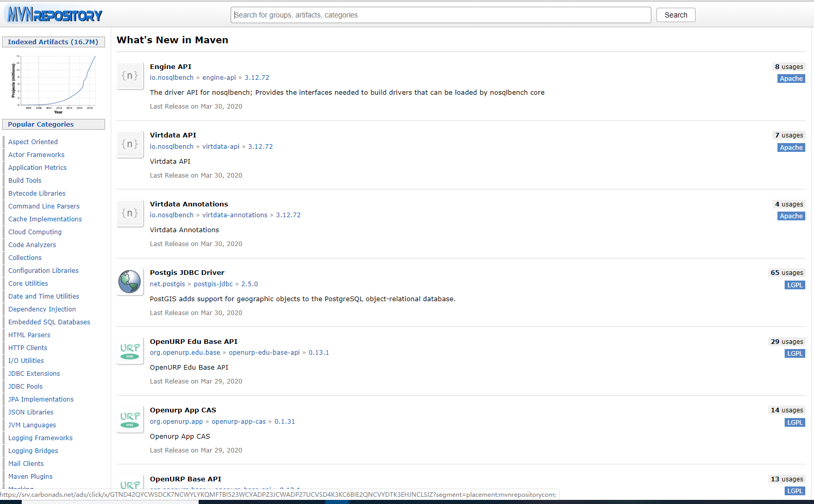814x504 pixels.
Task: Open the Cache Implementations category
Action: (x=45, y=219)
